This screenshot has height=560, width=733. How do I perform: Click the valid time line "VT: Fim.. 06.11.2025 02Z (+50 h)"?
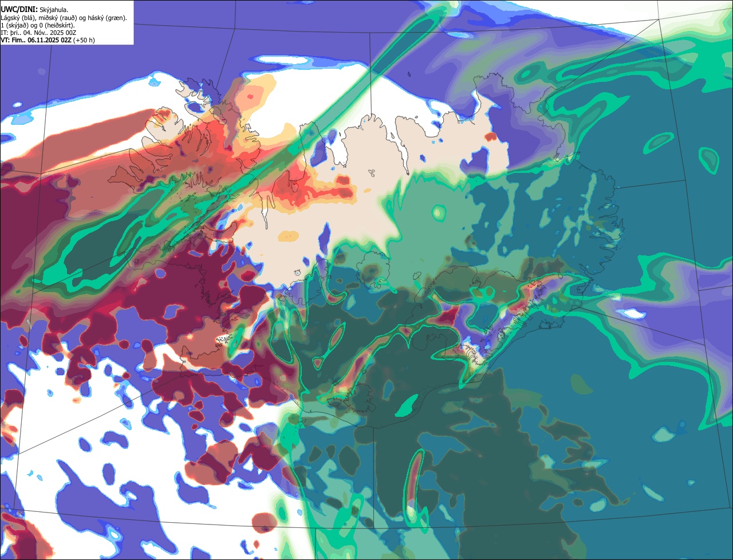click(48, 41)
